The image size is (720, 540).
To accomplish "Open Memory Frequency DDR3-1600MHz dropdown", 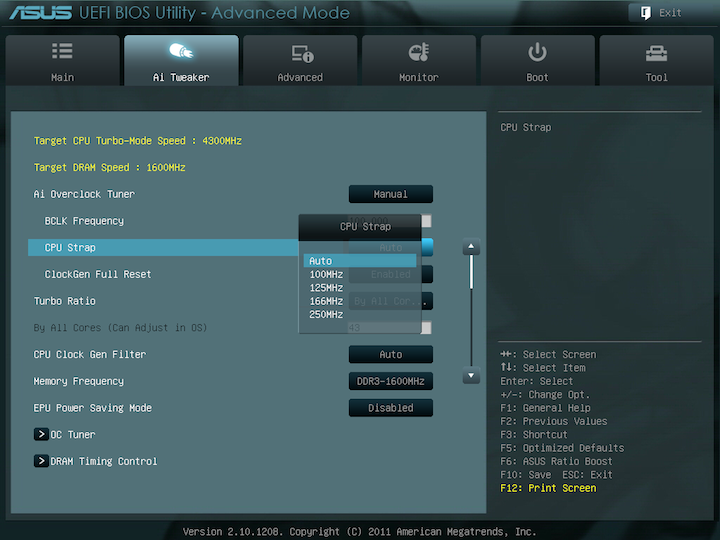I will pyautogui.click(x=391, y=381).
